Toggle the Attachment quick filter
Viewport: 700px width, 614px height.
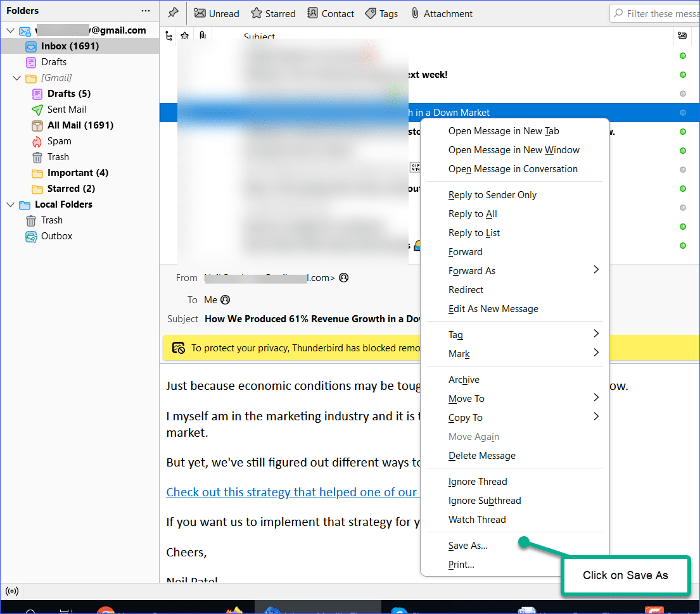point(442,13)
